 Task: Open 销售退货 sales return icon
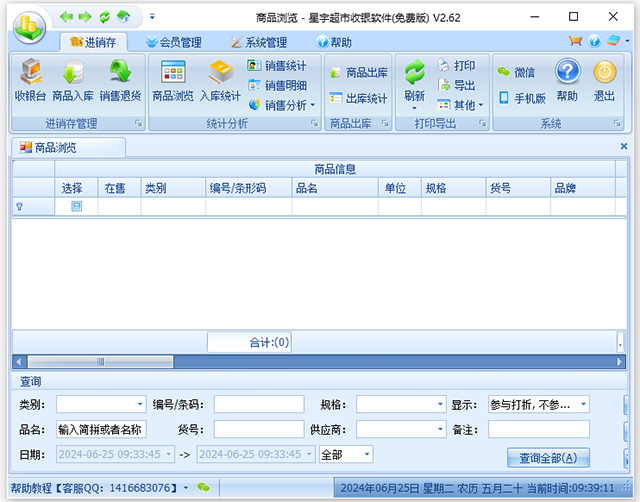click(x=120, y=80)
